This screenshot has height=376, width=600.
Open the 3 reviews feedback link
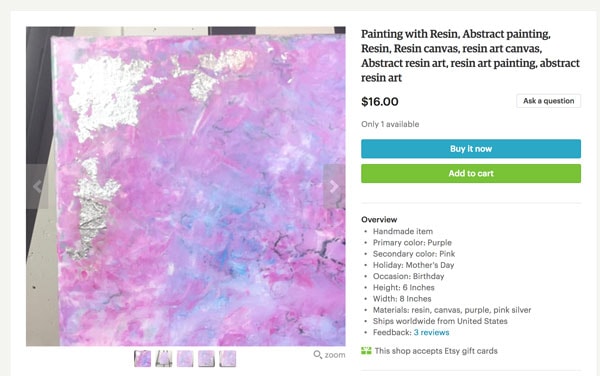(431, 332)
